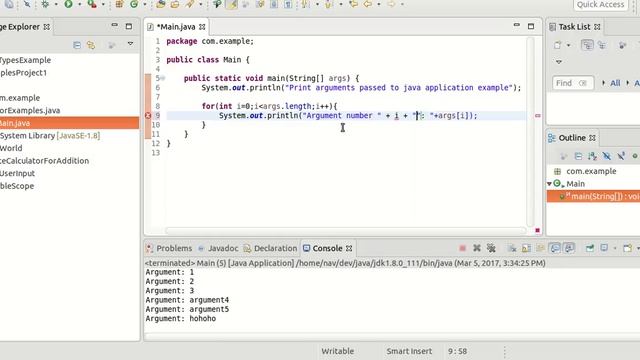640x360 pixels.
Task: Select the Outline view tab
Action: (572, 138)
